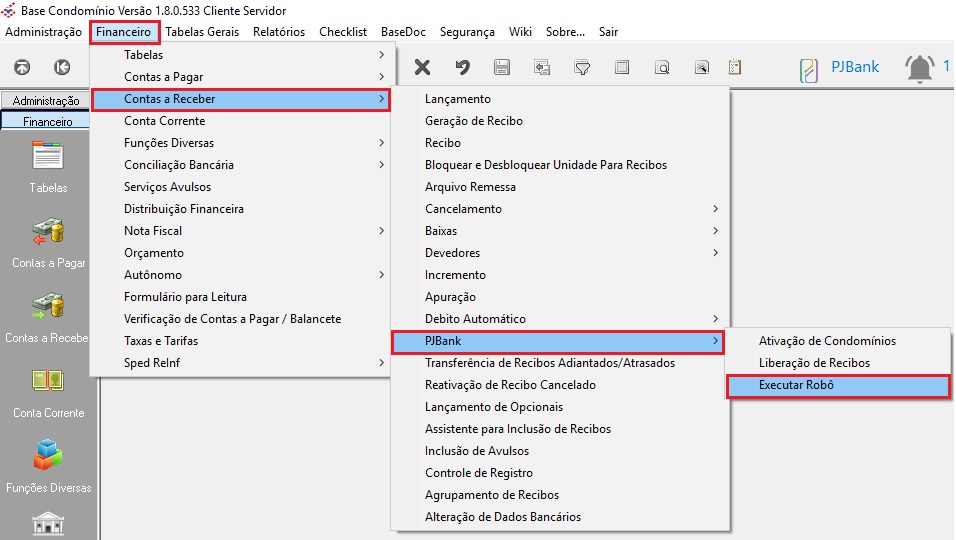
Task: Open the Tabelas sidebar icon
Action: pos(48,166)
